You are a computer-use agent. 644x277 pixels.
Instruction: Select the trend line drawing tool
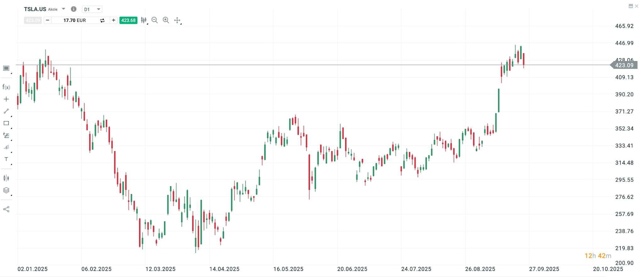tap(6, 111)
